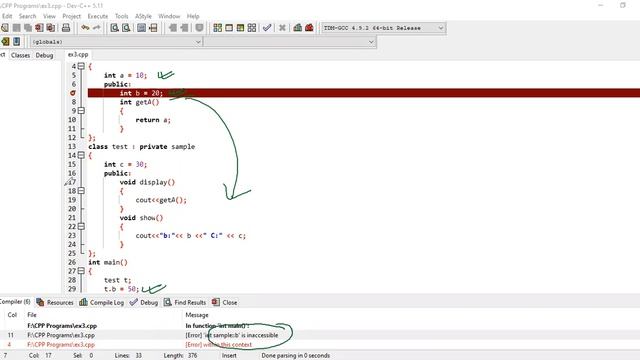The height and width of the screenshot is (360, 640).
Task: Start debugging with the checkmark icon
Action: (x=267, y=28)
